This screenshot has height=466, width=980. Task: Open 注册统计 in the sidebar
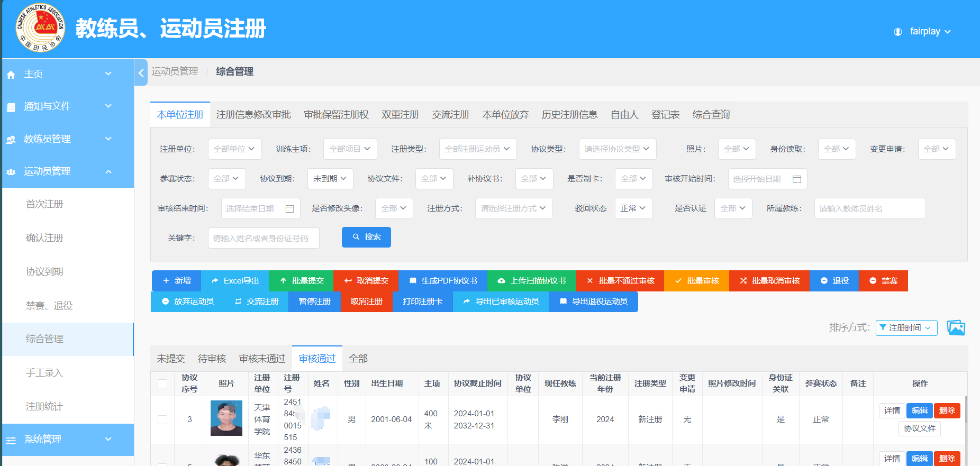click(x=44, y=407)
